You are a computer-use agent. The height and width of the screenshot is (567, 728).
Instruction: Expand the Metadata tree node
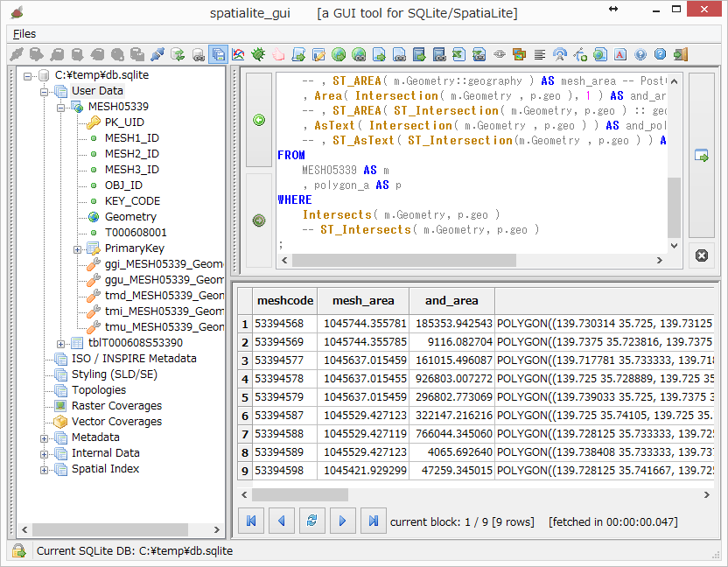[45, 437]
